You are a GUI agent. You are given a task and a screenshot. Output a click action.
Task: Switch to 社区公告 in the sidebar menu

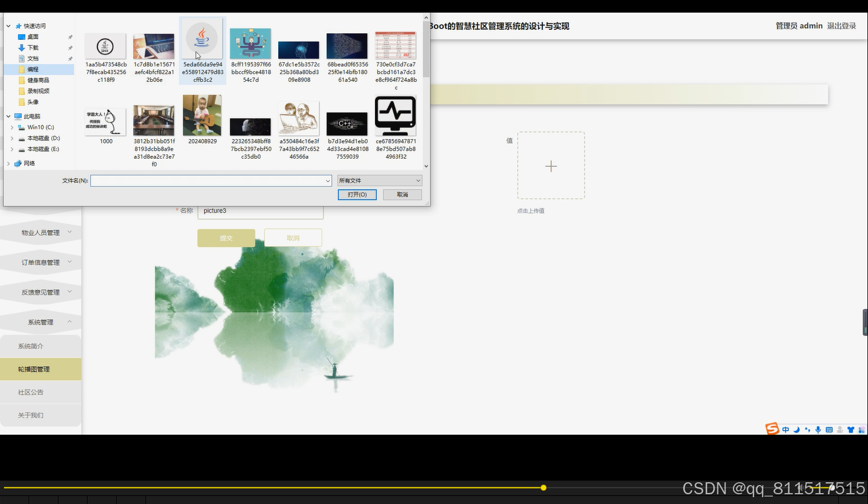pos(30,392)
